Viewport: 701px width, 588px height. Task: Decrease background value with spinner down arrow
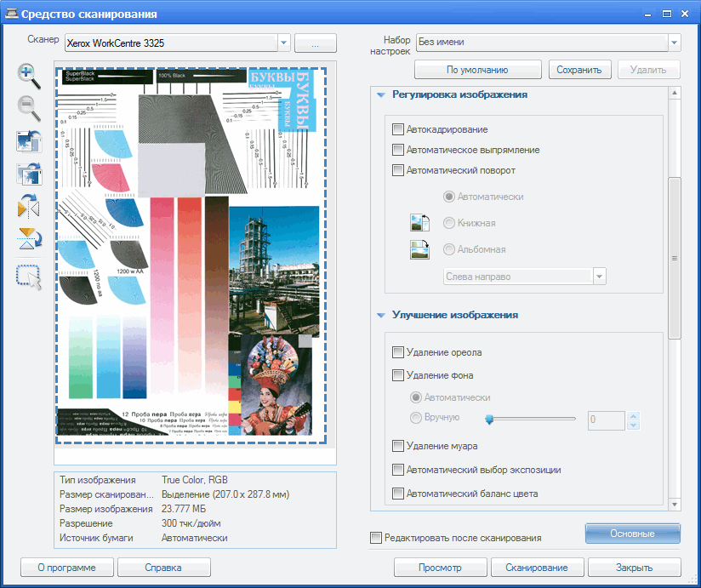coord(633,425)
